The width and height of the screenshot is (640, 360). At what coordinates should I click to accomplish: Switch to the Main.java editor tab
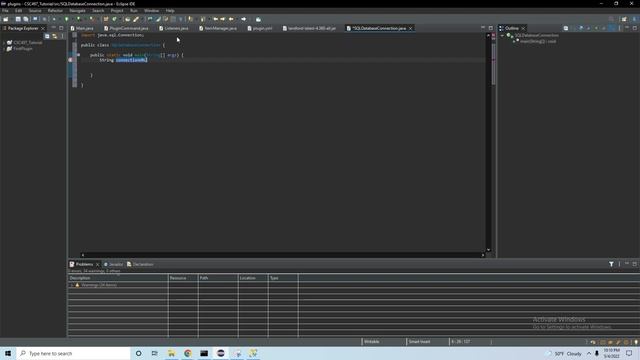(x=82, y=28)
